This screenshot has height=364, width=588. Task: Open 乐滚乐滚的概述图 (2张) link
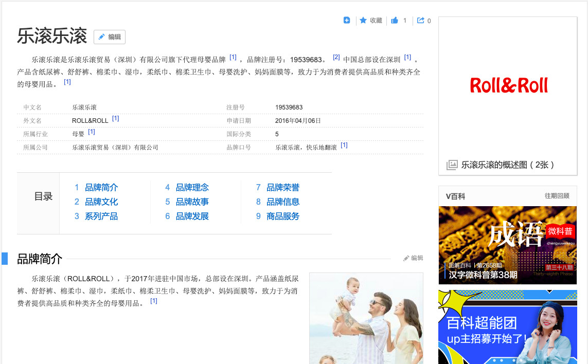pos(507,165)
